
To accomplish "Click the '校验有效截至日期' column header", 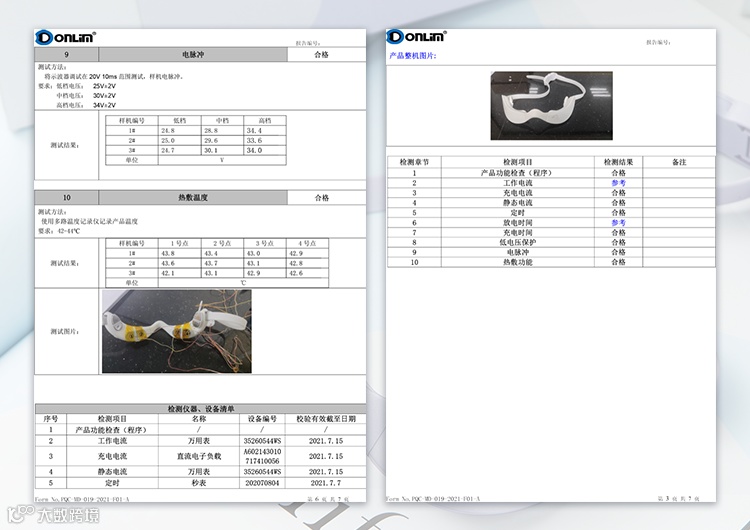I will pyautogui.click(x=326, y=419).
